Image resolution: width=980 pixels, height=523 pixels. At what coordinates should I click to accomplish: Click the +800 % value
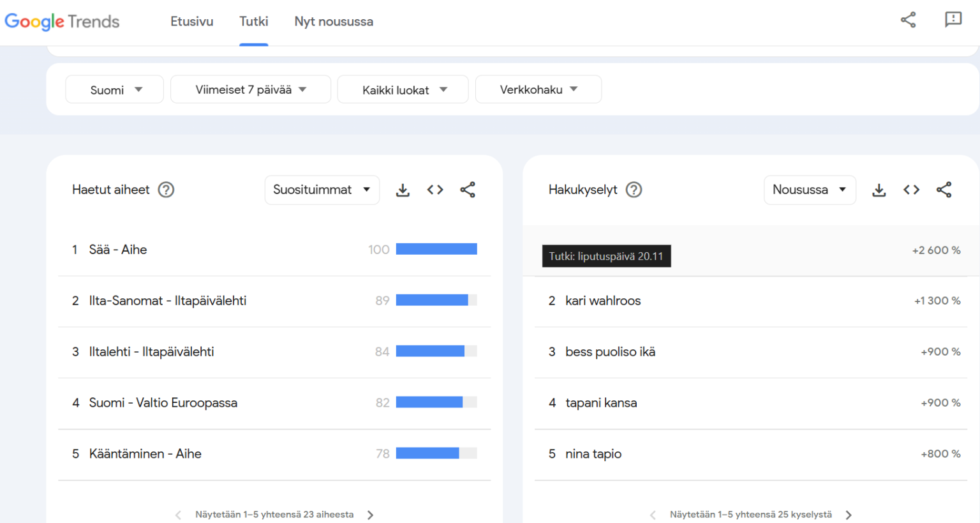(940, 454)
